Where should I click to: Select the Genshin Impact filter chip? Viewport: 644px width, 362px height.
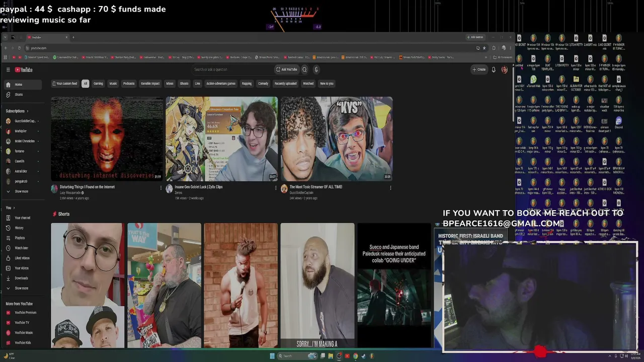[150, 83]
